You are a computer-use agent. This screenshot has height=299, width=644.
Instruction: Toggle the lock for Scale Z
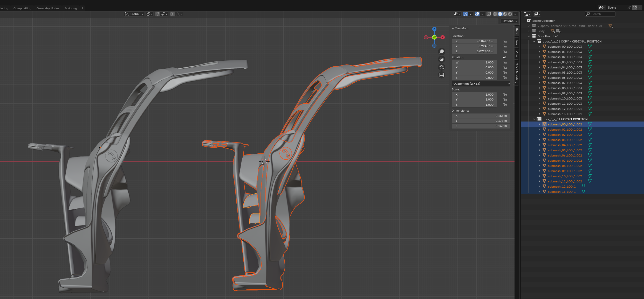pos(505,105)
